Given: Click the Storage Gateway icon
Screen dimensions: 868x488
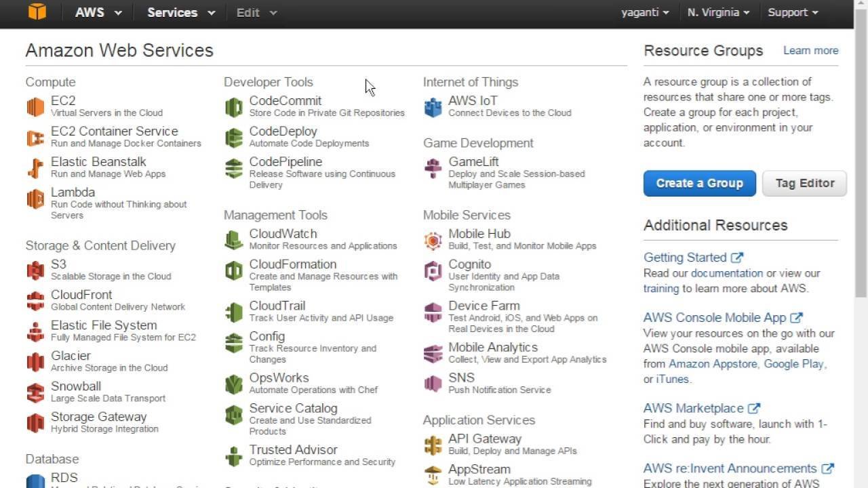Looking at the screenshot, I should [x=35, y=423].
